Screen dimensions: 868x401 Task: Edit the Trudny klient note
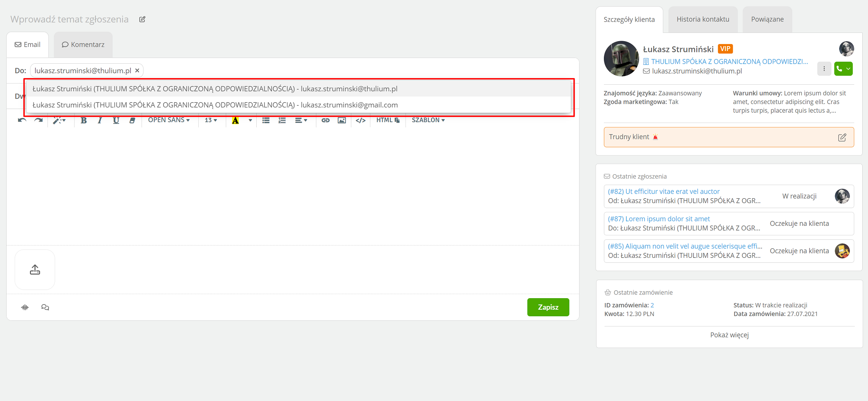point(842,137)
